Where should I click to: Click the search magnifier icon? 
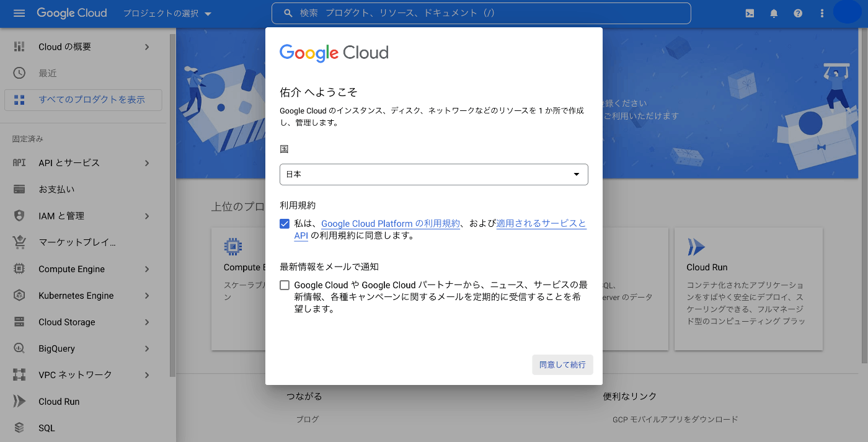click(x=288, y=13)
